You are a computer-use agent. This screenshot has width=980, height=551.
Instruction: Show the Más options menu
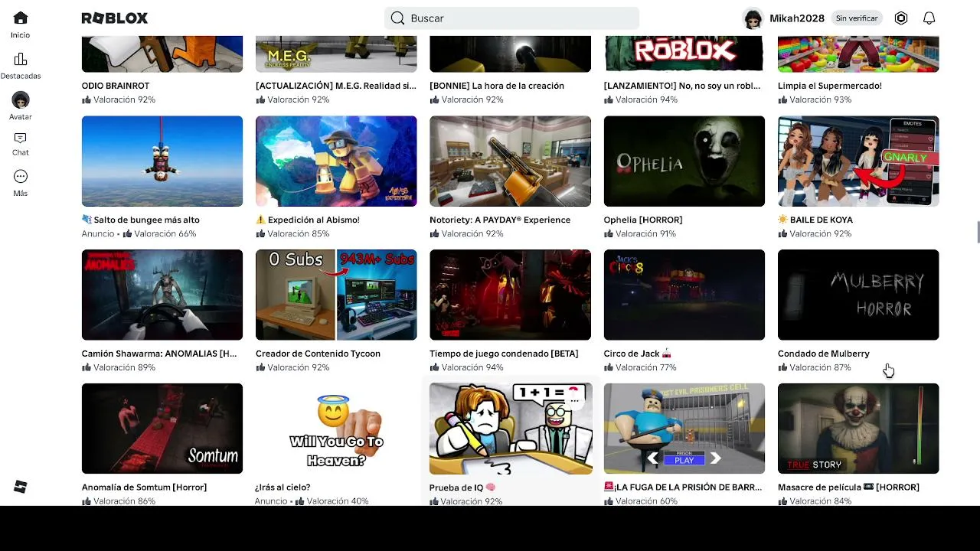click(x=21, y=183)
